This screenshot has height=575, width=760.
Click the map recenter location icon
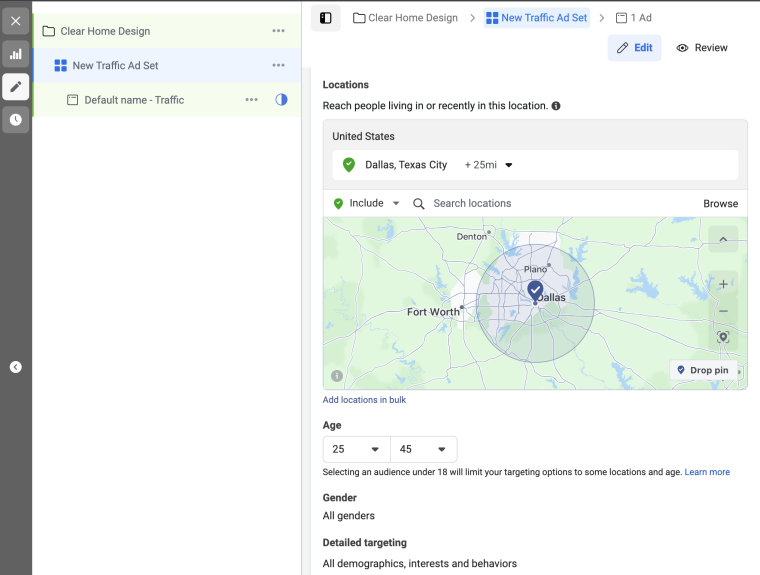coord(723,337)
